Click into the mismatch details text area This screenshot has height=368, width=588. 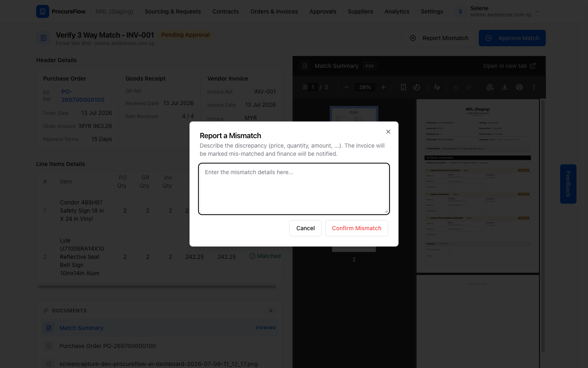(x=294, y=188)
